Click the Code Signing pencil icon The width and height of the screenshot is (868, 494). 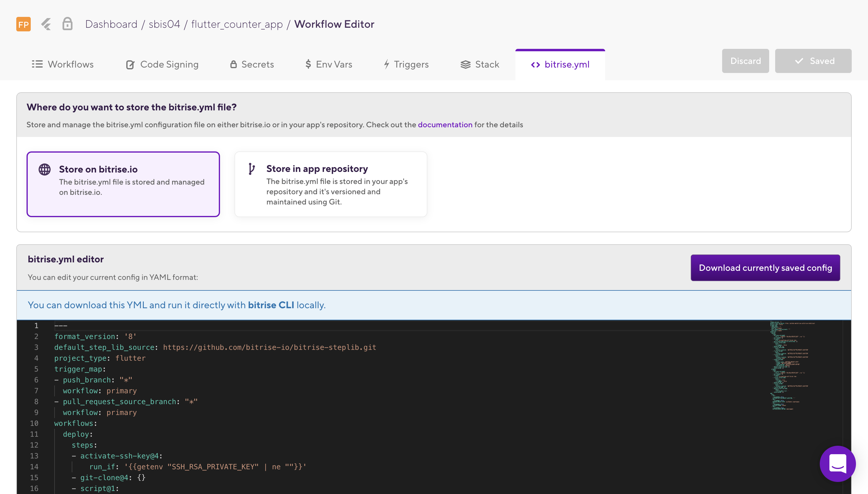(x=130, y=64)
